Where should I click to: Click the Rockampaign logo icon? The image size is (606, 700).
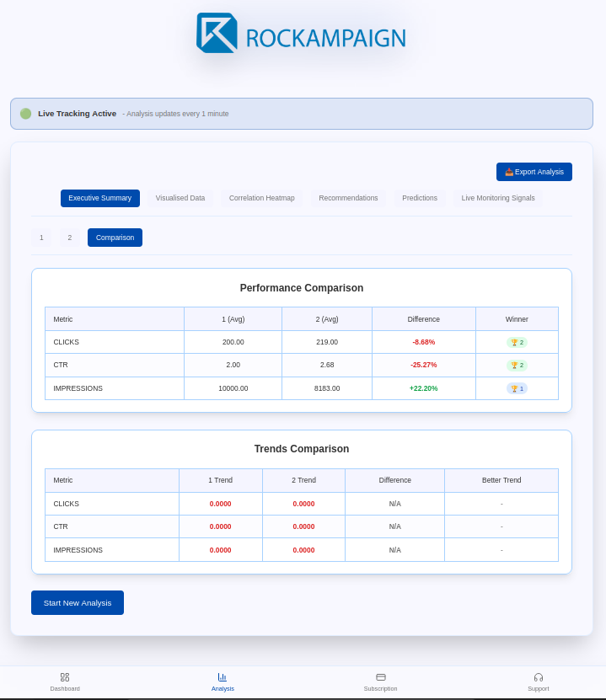[217, 33]
